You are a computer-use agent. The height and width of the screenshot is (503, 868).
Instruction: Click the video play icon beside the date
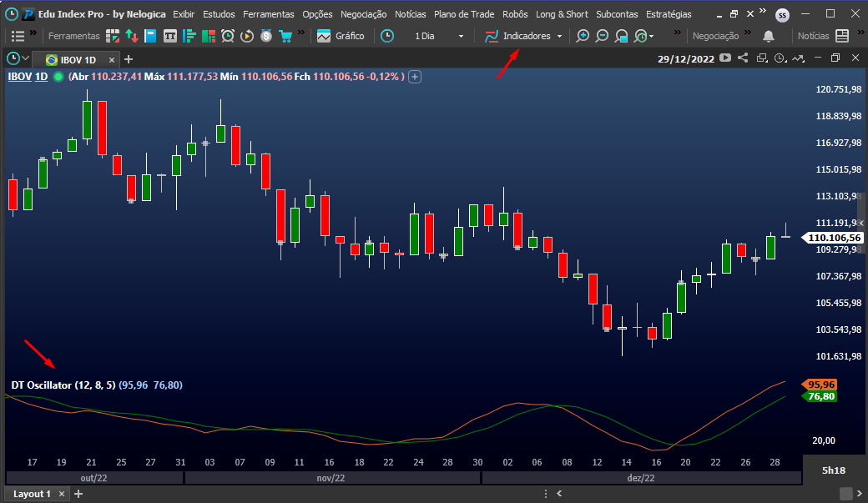[724, 58]
